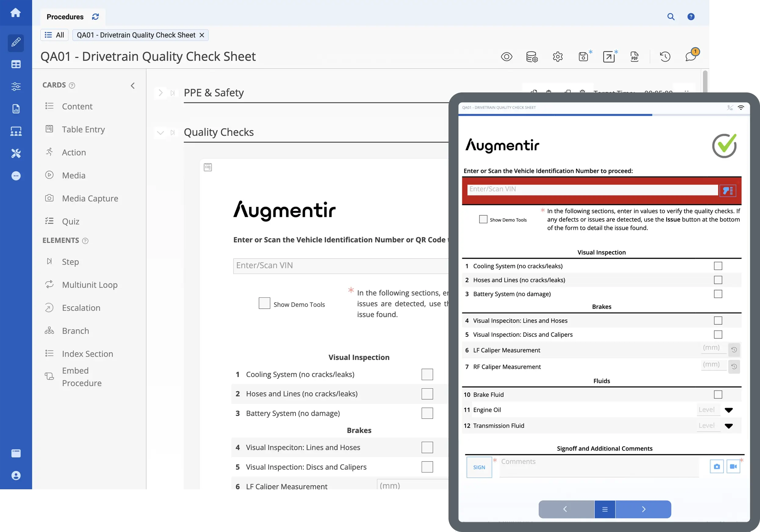Select the Embed Procedure element
760x532 pixels.
(81, 377)
